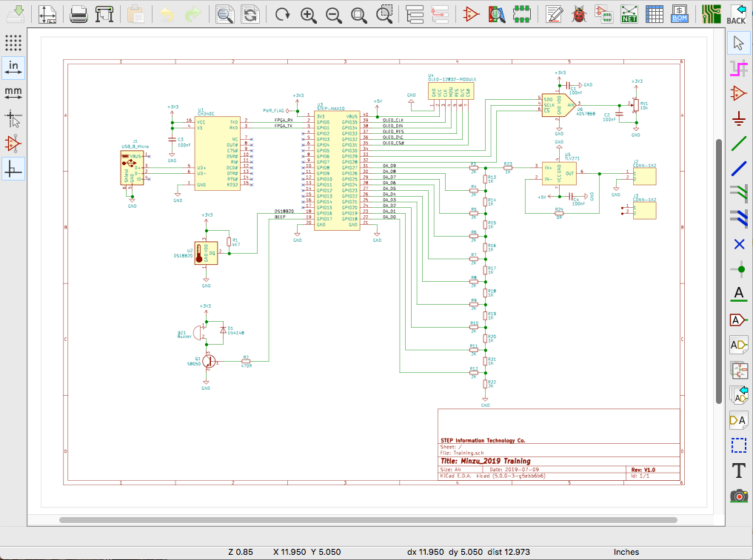Click the vertical scrollbar thumb

coord(719,271)
